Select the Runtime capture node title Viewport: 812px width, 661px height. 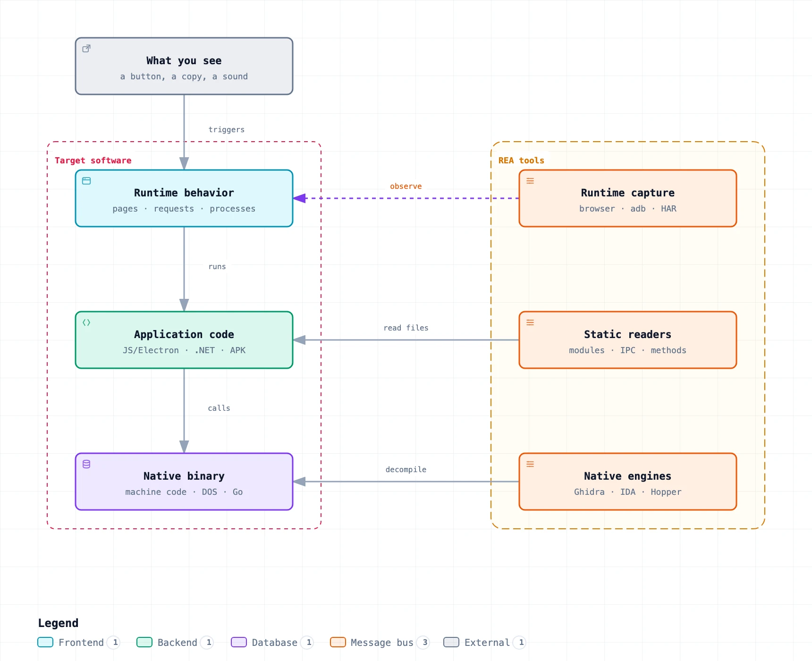pyautogui.click(x=628, y=193)
